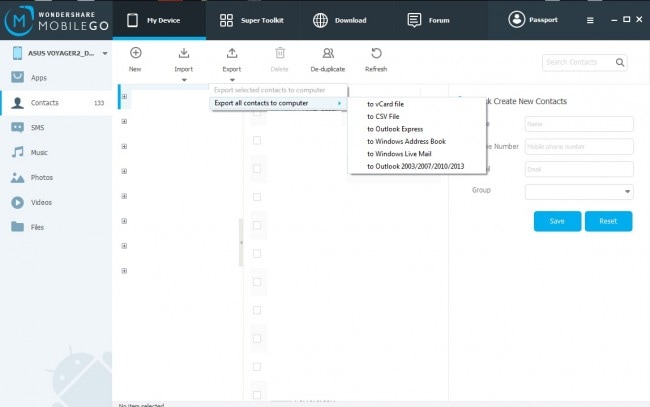Expand the third contact group tree node
The height and width of the screenshot is (407, 650).
pos(124,146)
